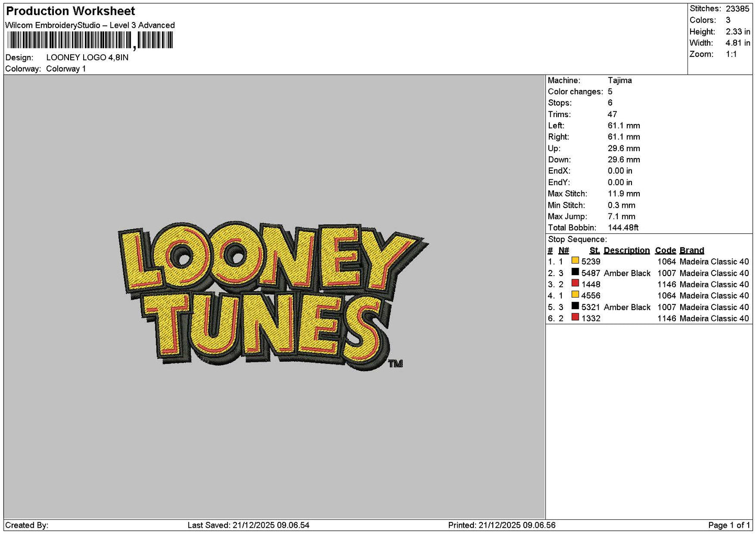The image size is (756, 534).
Task: Click the yellow swatch for stop 4 (4556)
Action: click(x=575, y=295)
